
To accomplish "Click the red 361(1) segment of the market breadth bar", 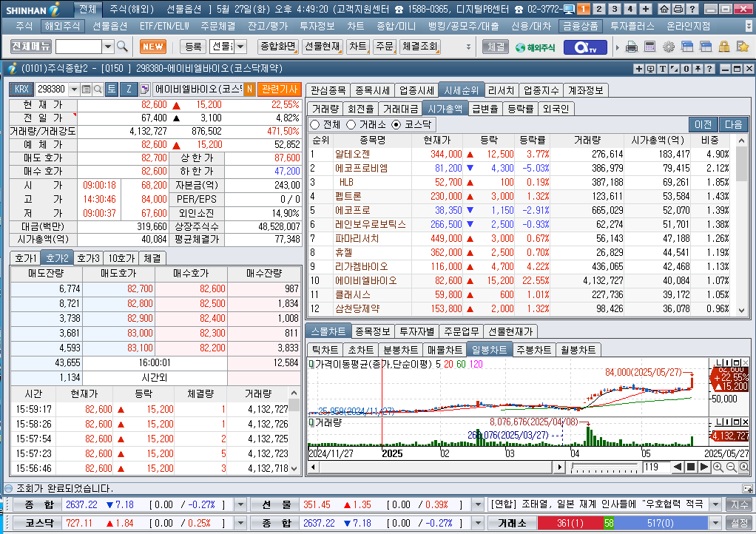I will point(570,523).
